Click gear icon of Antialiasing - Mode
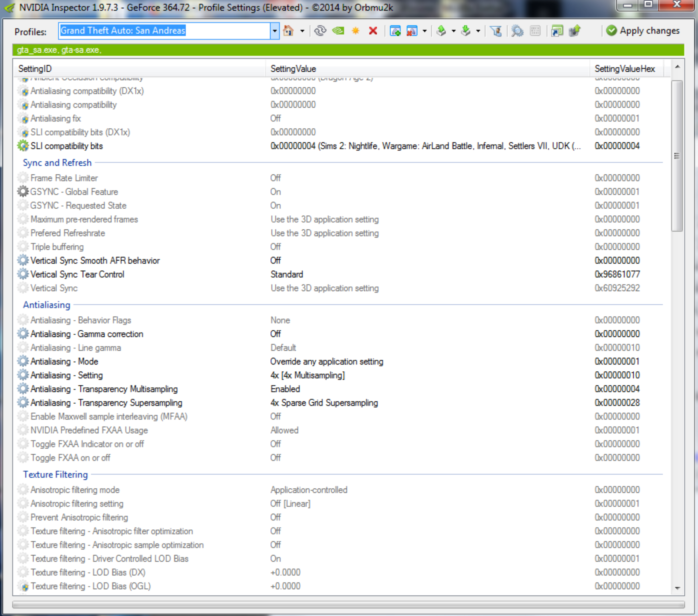 [x=23, y=361]
